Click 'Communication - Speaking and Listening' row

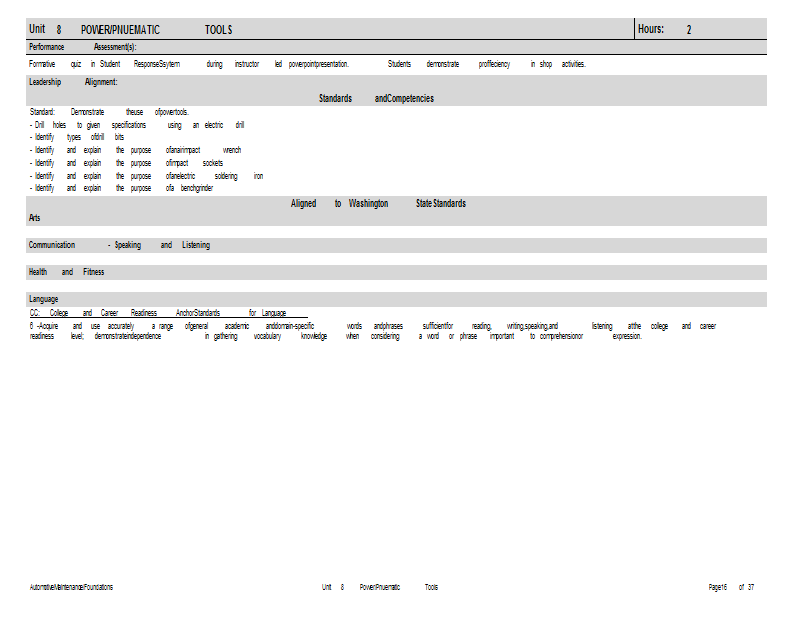(396, 245)
